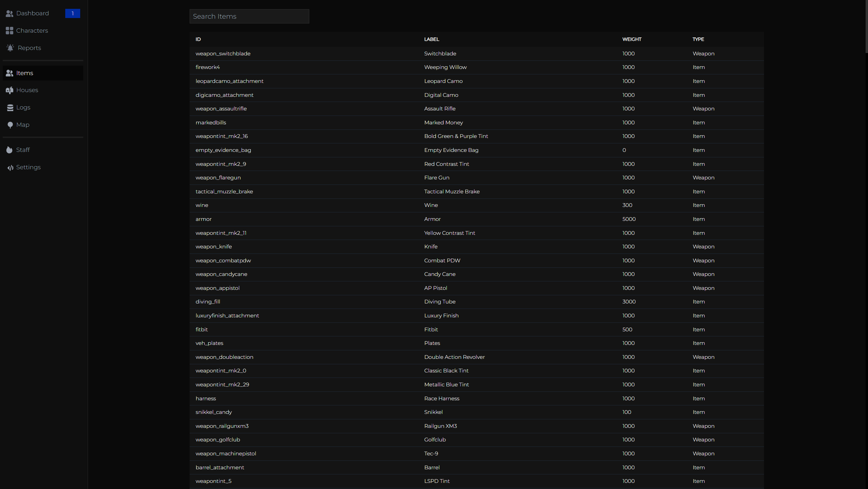Click the Dashboard sidebar icon
Screen dimensions: 868x489
(x=10, y=13)
